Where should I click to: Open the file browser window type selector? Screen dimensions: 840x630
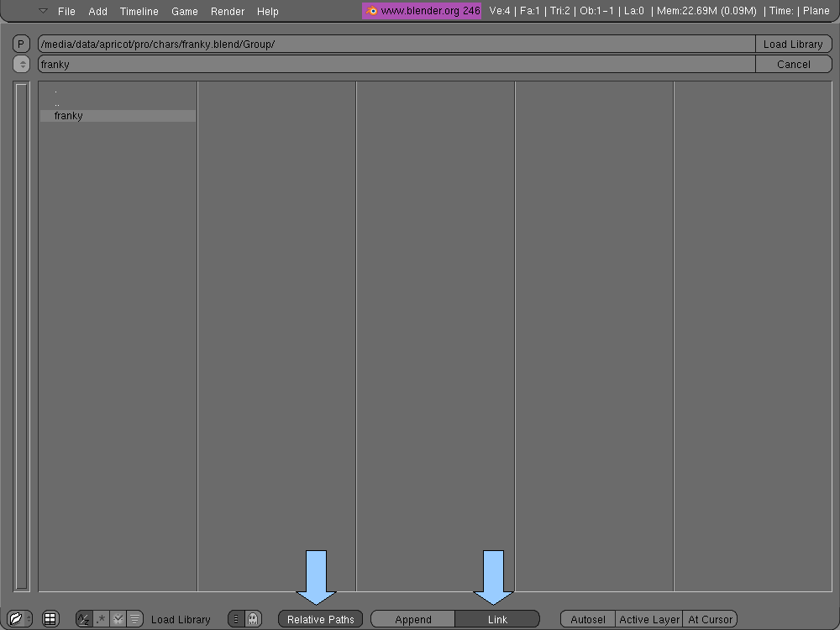tap(18, 619)
